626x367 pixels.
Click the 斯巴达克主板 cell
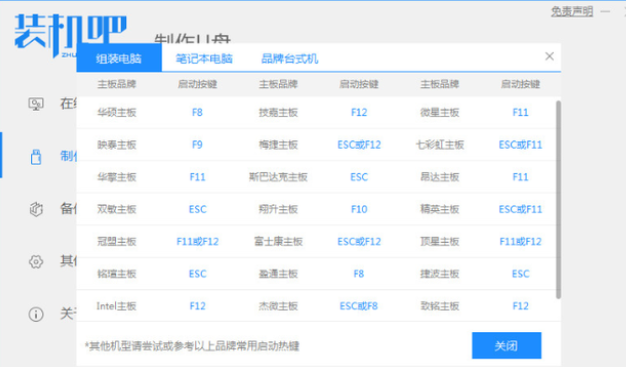tap(278, 177)
